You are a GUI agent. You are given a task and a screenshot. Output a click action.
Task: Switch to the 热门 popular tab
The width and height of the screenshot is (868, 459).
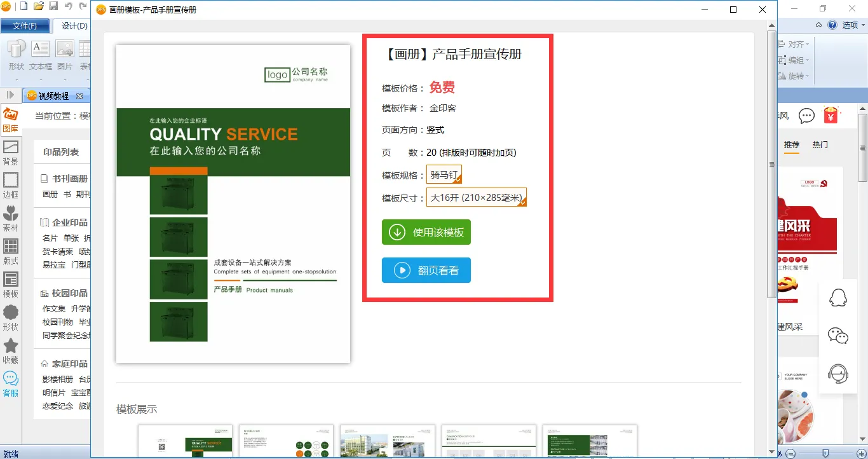(x=820, y=145)
